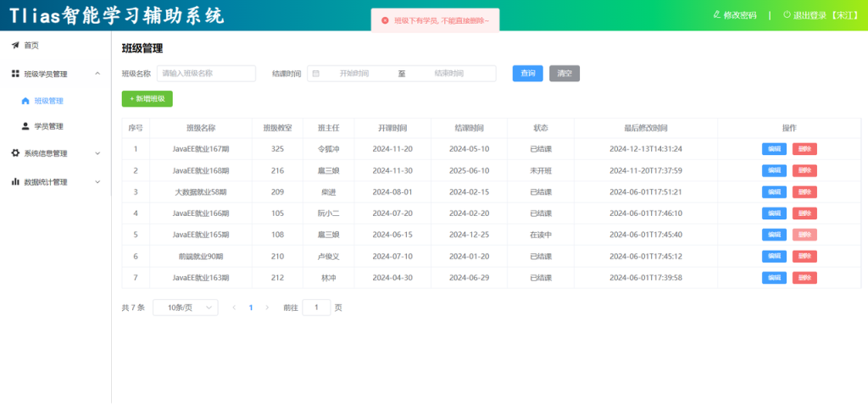This screenshot has height=415, width=868.
Task: Click 删除 for 大数据就业58期 row
Action: click(804, 192)
